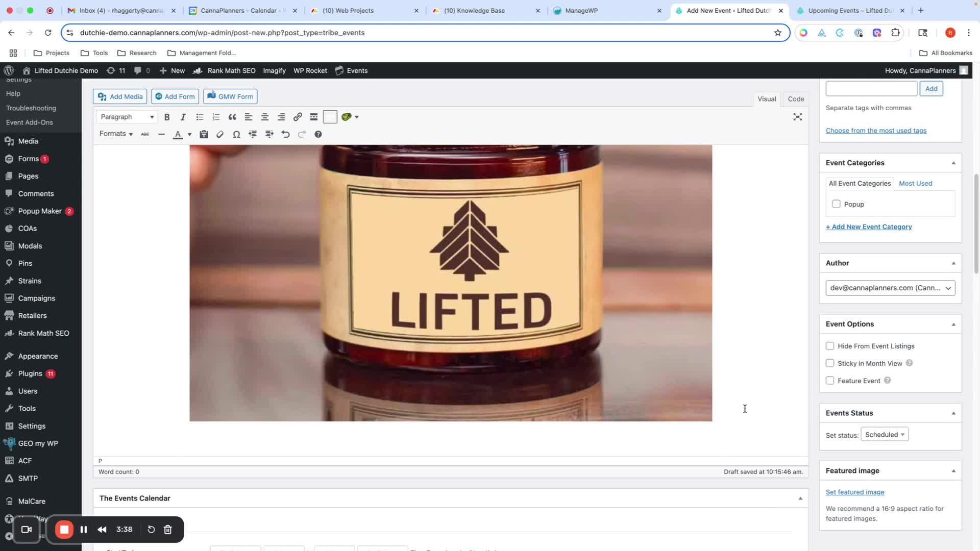Open the Paragraph format dropdown

point(127,117)
